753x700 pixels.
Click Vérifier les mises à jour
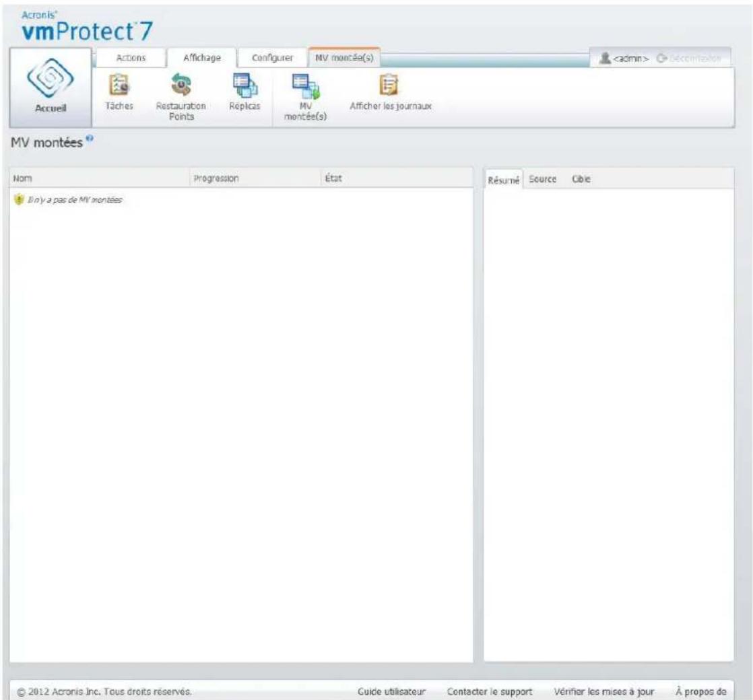pyautogui.click(x=603, y=691)
